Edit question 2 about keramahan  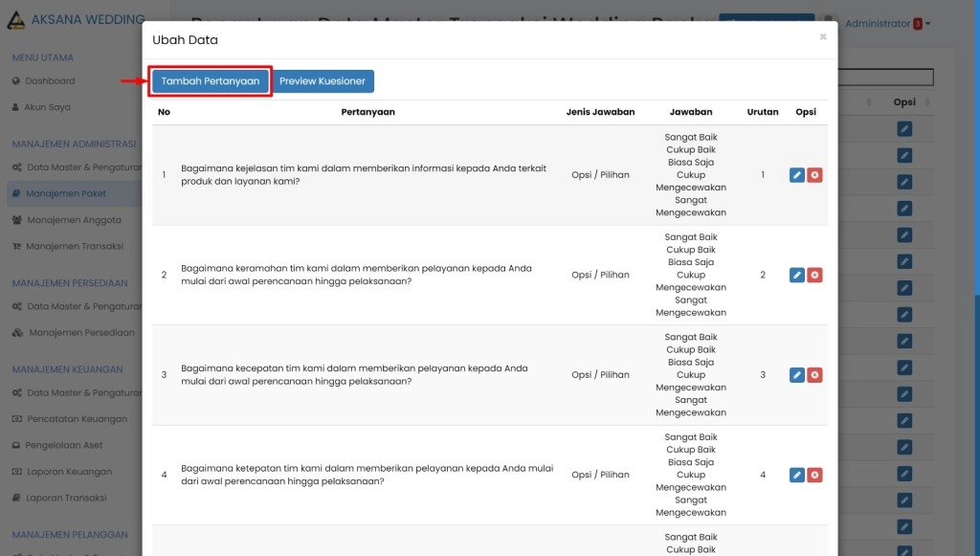pyautogui.click(x=796, y=275)
